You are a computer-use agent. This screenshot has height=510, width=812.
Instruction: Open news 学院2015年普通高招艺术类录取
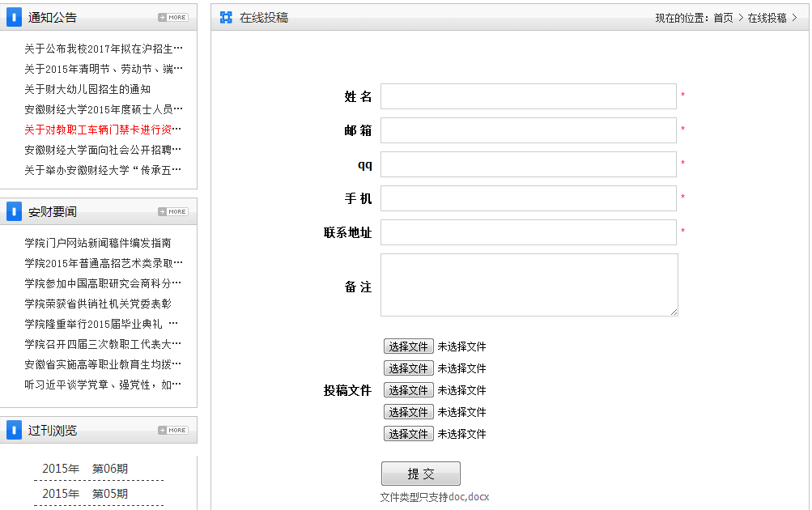(104, 263)
